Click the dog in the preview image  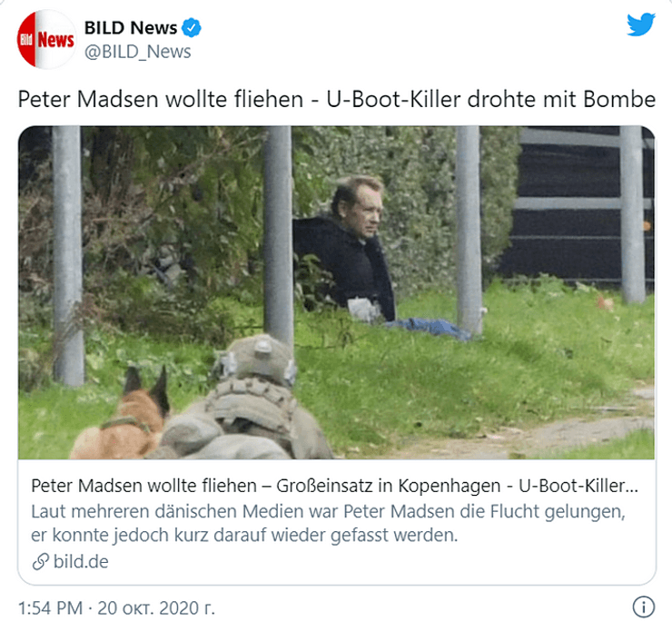[x=122, y=415]
